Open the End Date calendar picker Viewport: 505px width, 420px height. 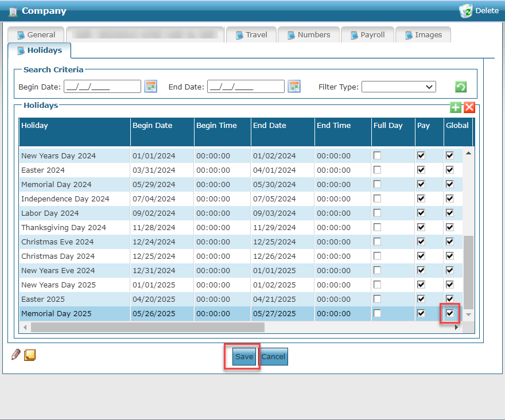294,87
